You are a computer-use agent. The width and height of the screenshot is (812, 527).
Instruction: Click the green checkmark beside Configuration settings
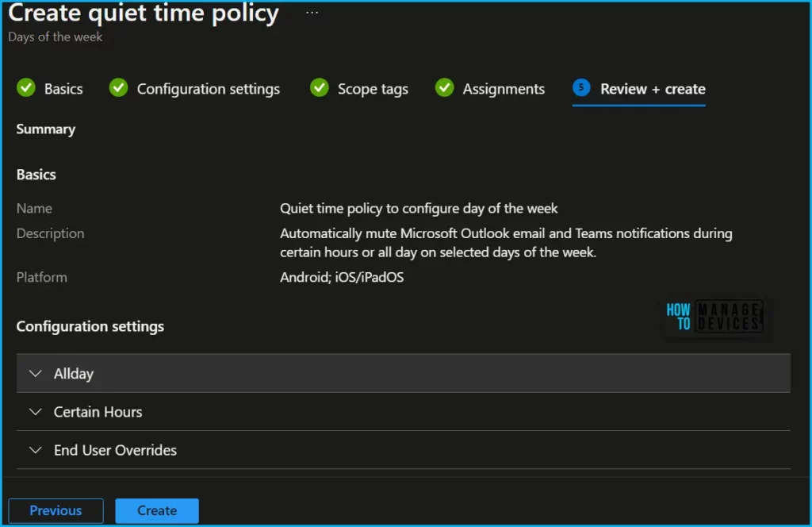[119, 88]
